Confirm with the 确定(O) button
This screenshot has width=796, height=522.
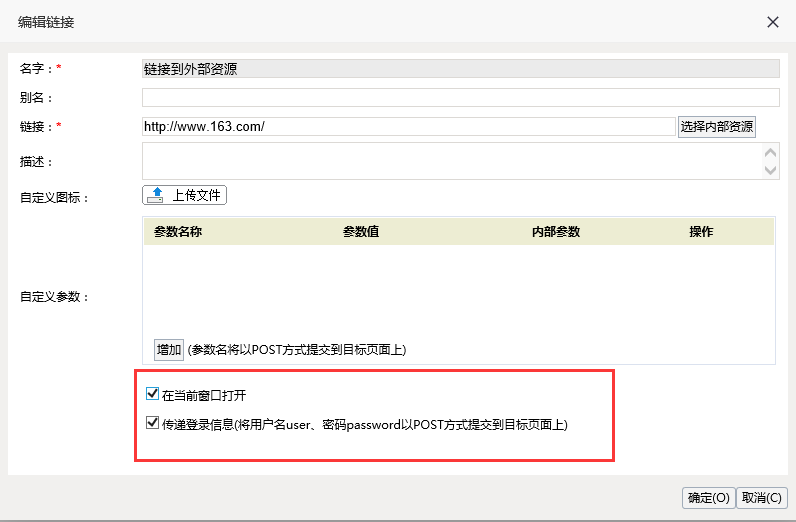[x=708, y=498]
